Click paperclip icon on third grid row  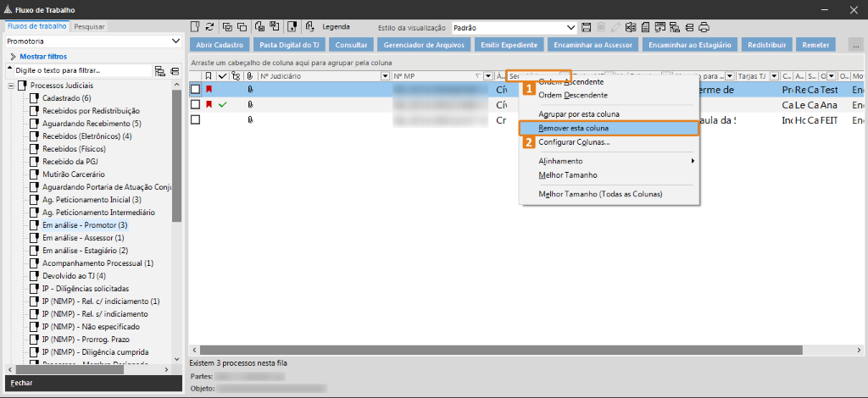coord(250,119)
